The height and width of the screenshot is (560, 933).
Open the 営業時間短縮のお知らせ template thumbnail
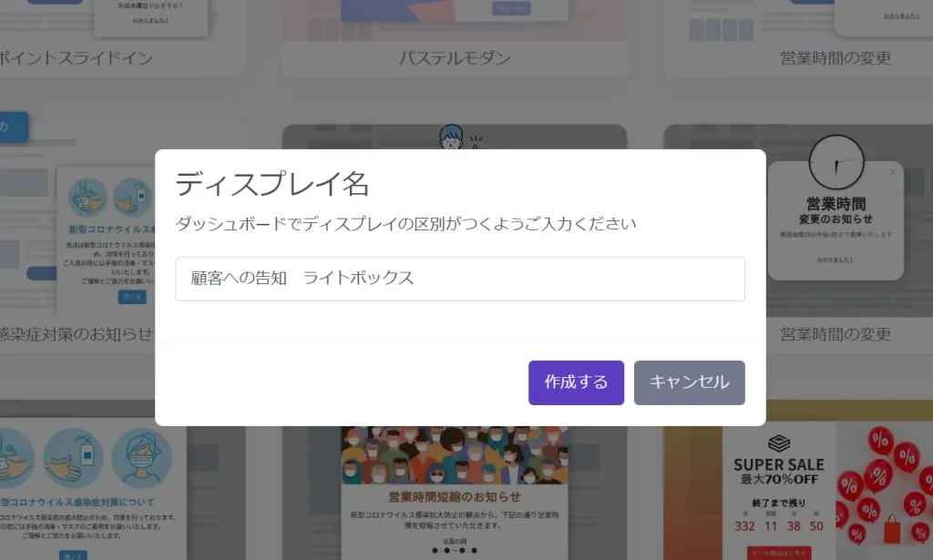click(x=454, y=493)
